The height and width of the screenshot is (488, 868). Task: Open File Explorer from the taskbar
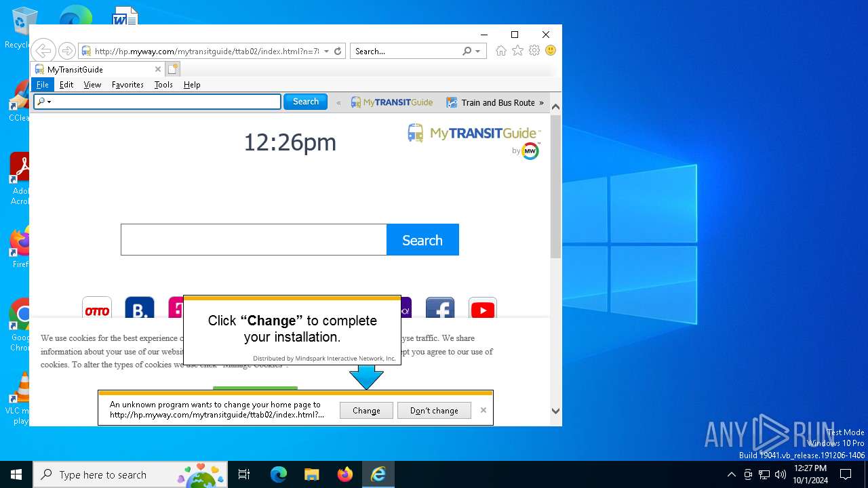312,474
